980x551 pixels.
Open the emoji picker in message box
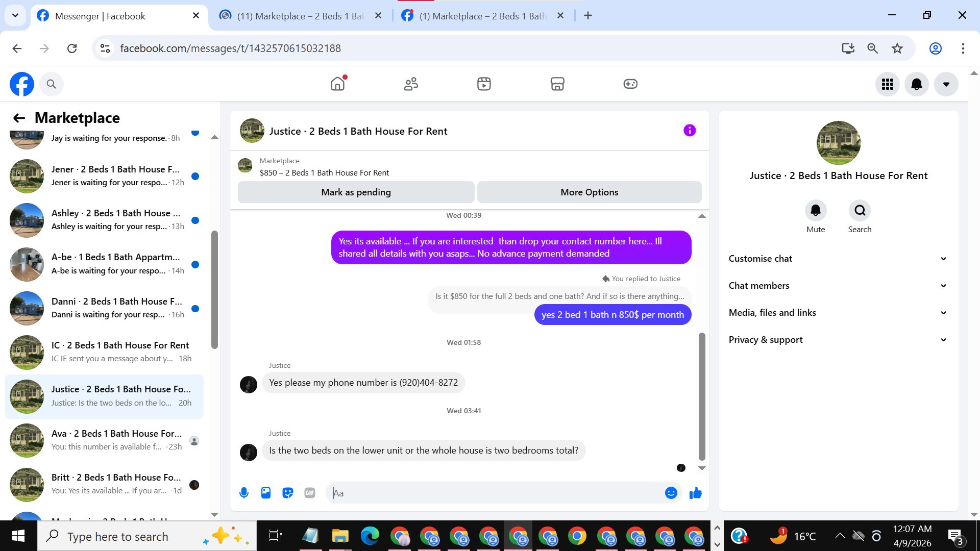pos(671,493)
